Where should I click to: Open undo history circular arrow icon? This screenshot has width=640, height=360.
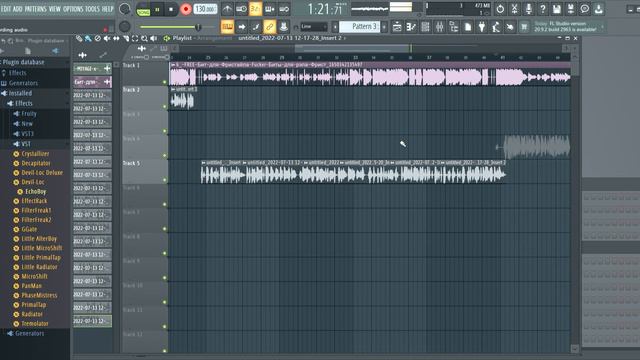[x=500, y=9]
